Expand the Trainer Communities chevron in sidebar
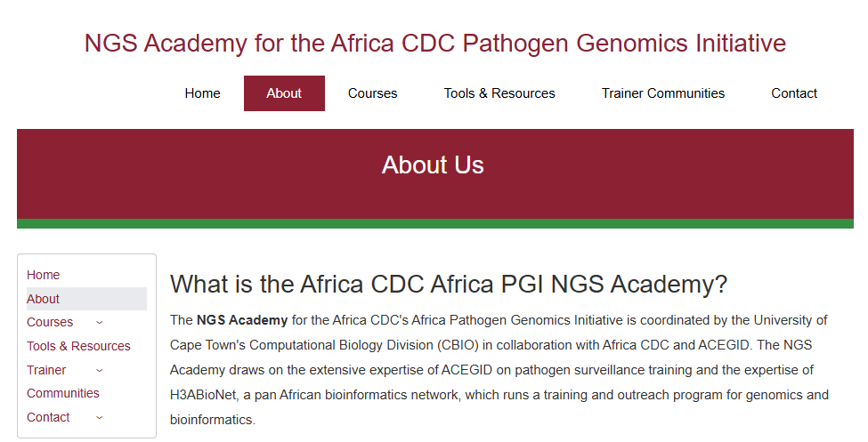Image resolution: width=868 pixels, height=442 pixels. 99,370
